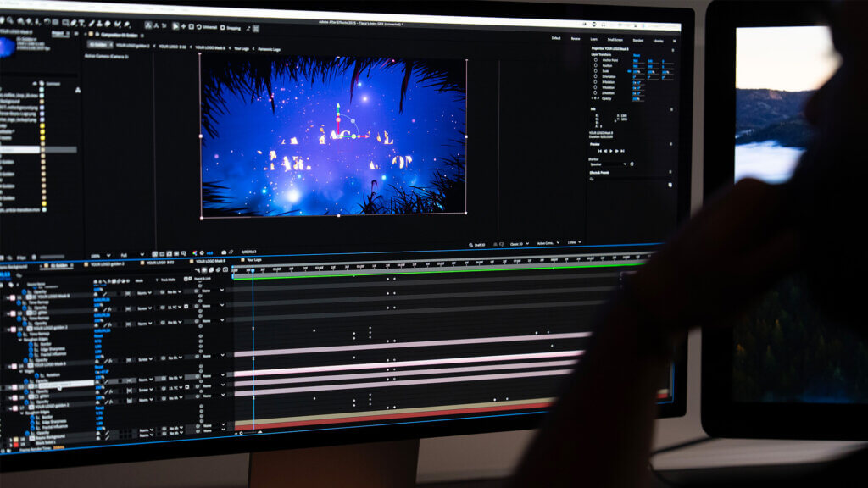Toggle the Draft 3D button
868x488 pixels.
point(476,245)
